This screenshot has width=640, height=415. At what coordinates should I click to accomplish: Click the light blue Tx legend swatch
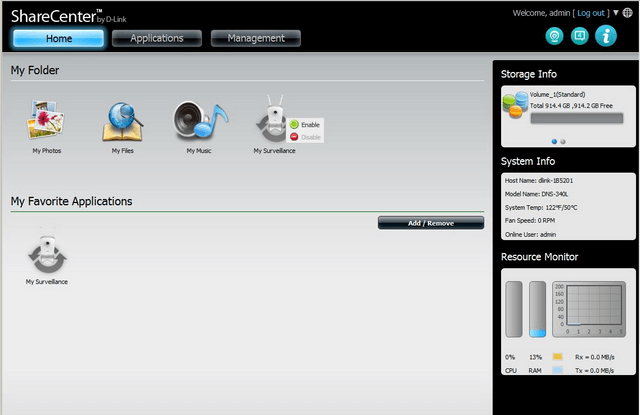click(x=558, y=370)
